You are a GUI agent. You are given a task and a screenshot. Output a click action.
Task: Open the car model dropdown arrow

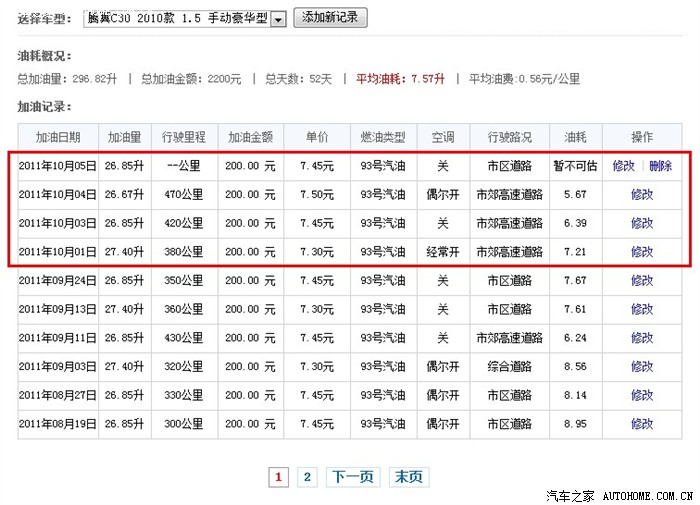coord(278,19)
